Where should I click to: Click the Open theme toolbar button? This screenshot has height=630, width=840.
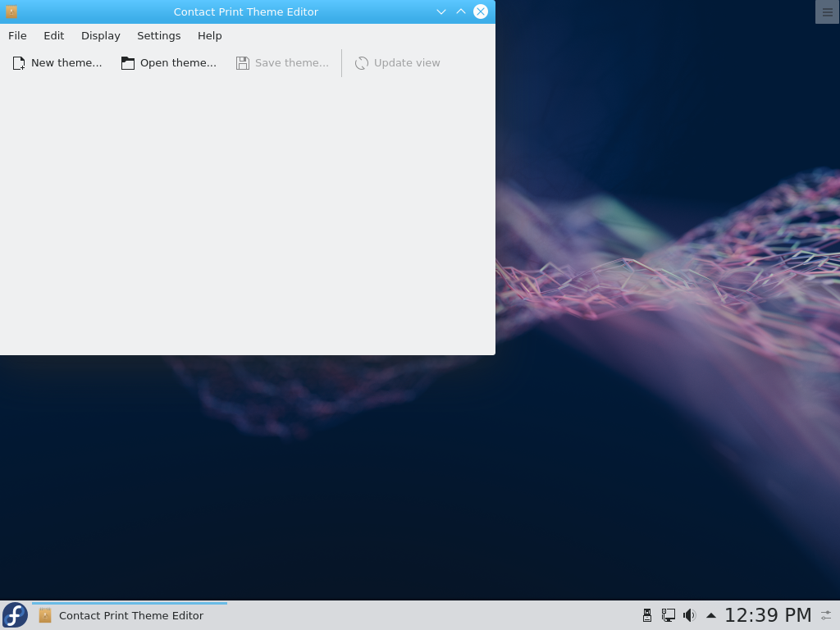169,63
